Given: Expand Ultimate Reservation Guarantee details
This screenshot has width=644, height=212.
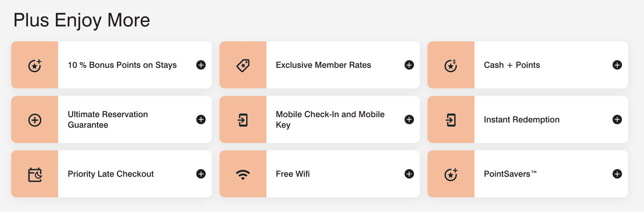Looking at the screenshot, I should (x=201, y=119).
